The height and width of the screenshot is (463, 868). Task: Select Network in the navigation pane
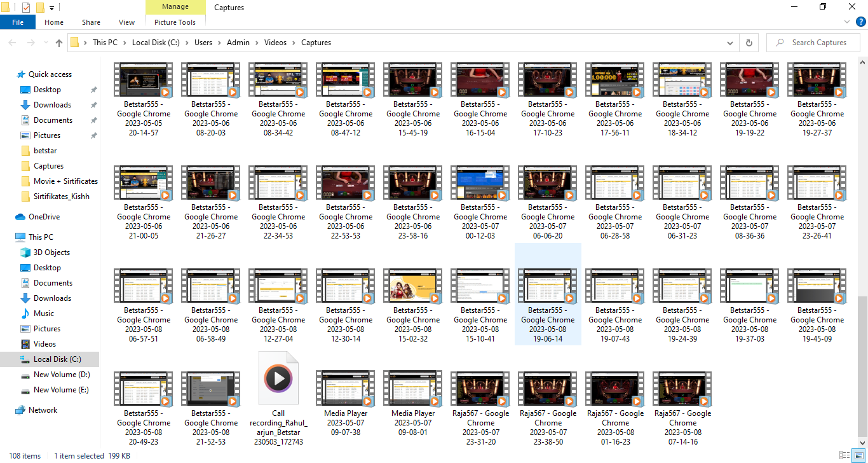click(x=43, y=410)
